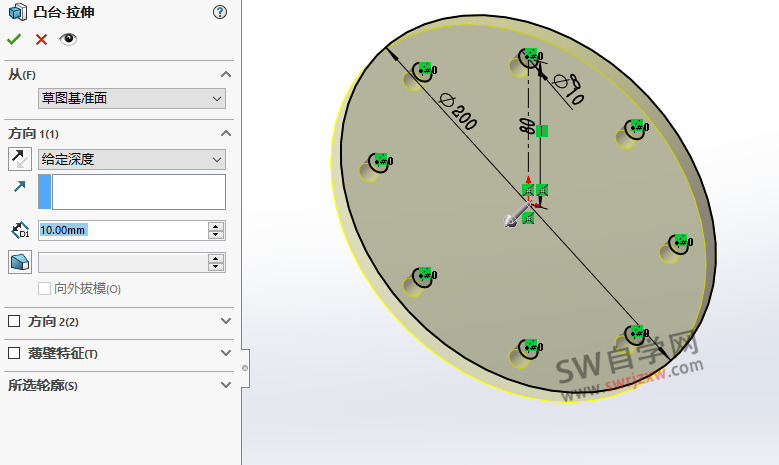This screenshot has height=465, width=779.
Task: Click the green relation icon below the origin
Action: pos(528,218)
